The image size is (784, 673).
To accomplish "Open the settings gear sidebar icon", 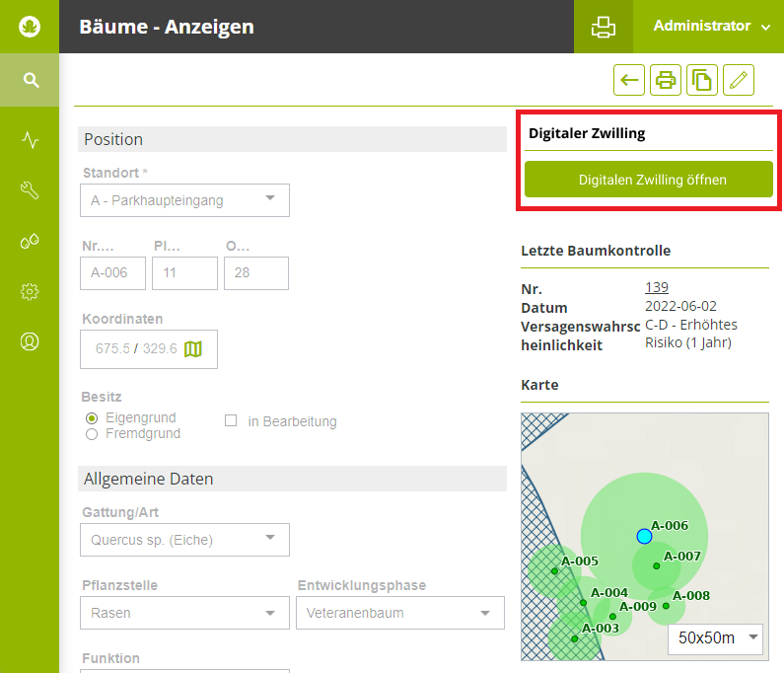I will pos(30,291).
